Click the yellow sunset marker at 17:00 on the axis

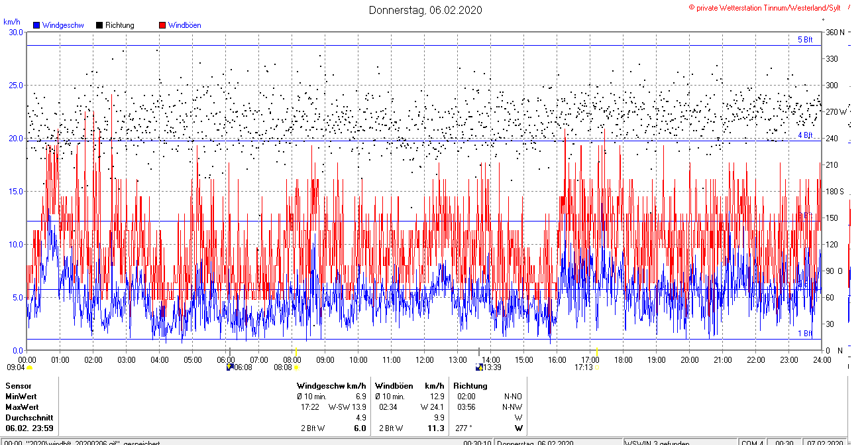596,351
